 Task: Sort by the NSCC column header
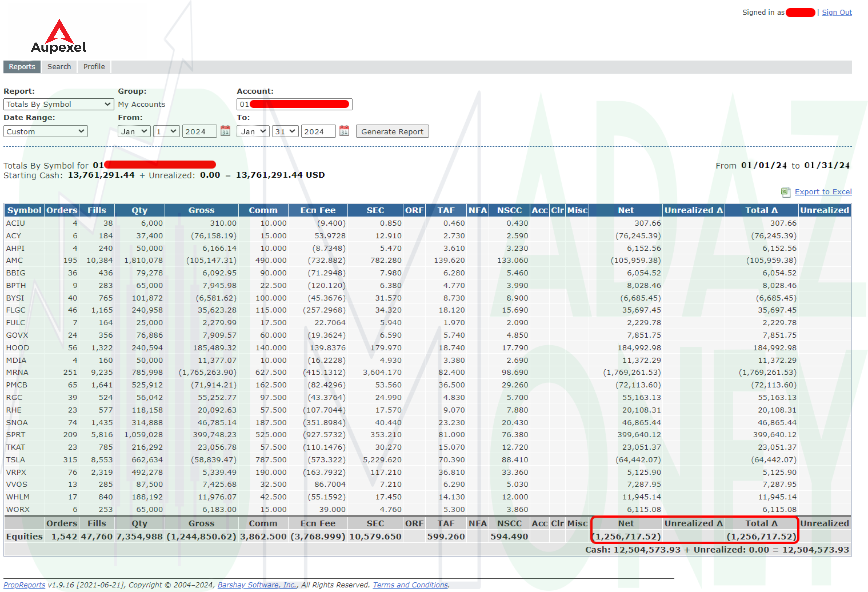509,210
